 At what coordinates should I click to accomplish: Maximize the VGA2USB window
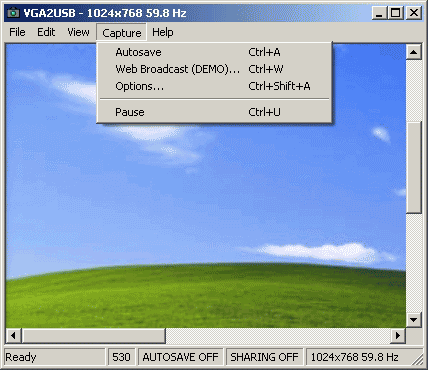point(395,13)
